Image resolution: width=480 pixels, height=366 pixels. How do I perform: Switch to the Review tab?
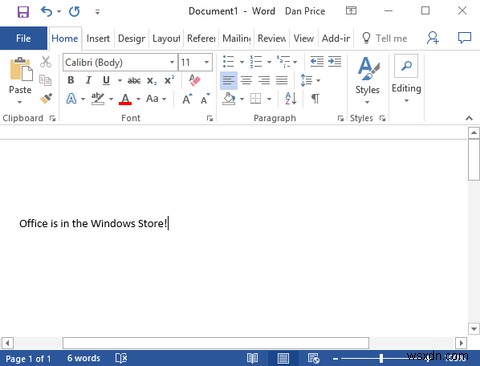click(x=272, y=38)
